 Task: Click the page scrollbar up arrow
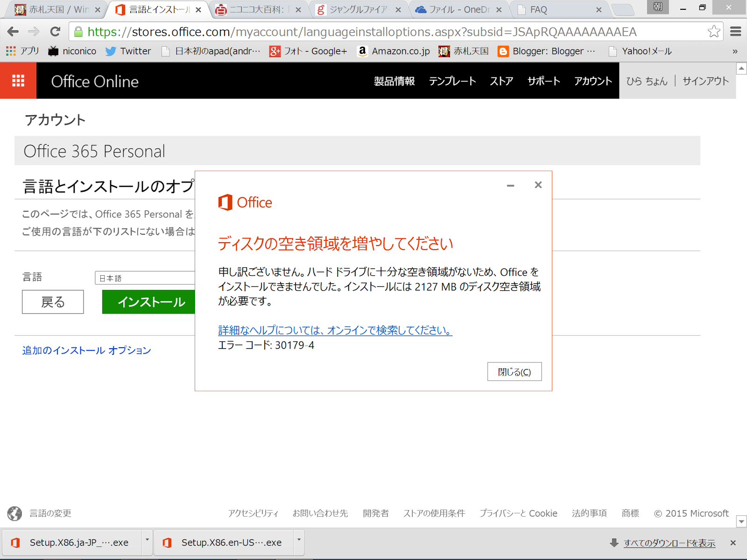coord(741,69)
